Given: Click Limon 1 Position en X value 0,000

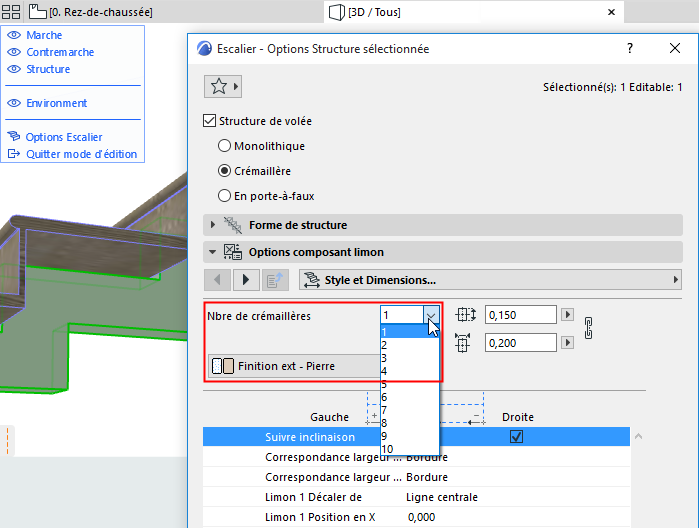Looking at the screenshot, I should 421,517.
